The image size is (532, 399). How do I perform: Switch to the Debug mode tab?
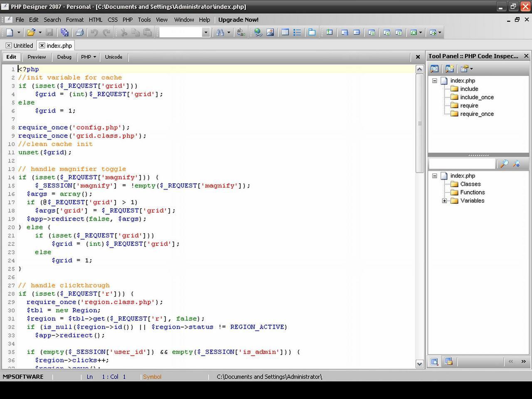pyautogui.click(x=64, y=57)
